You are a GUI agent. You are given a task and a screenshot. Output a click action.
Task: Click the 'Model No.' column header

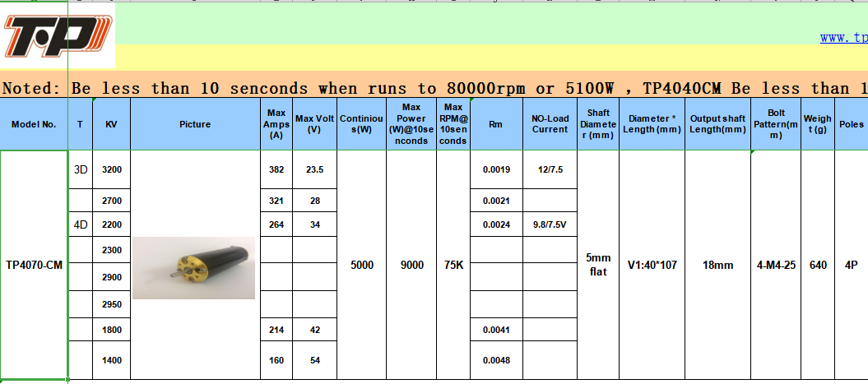[34, 124]
